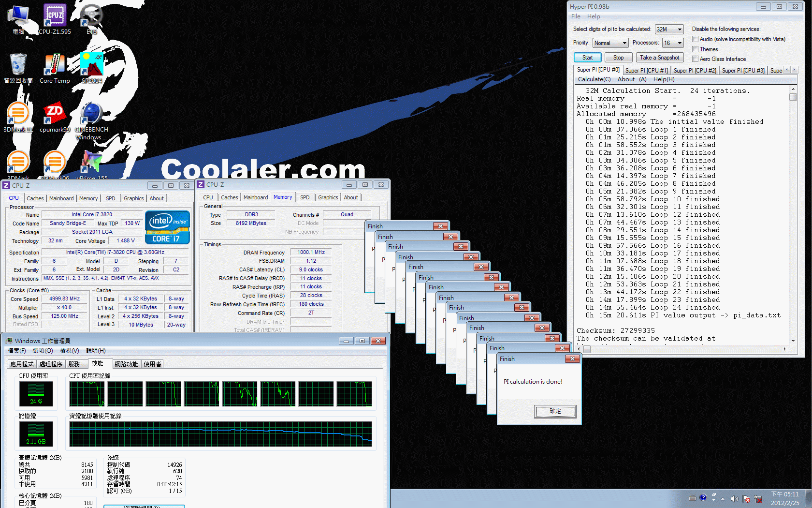The height and width of the screenshot is (508, 812).
Task: Click Take a Snapshot button
Action: 660,58
